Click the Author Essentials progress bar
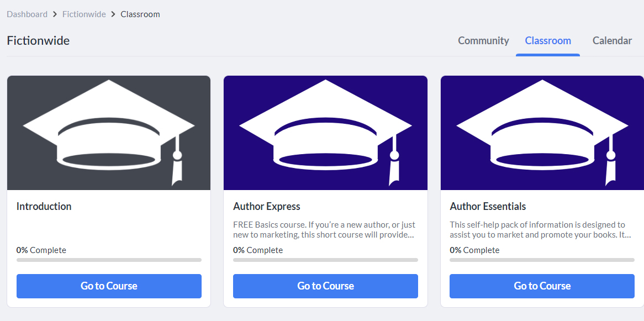Screen dimensions: 644x321 click(x=542, y=260)
